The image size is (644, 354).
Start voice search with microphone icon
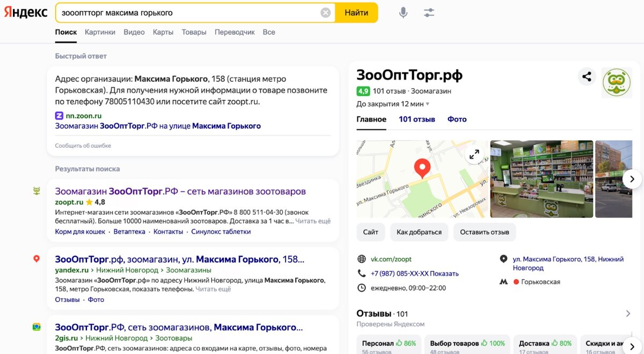click(403, 12)
